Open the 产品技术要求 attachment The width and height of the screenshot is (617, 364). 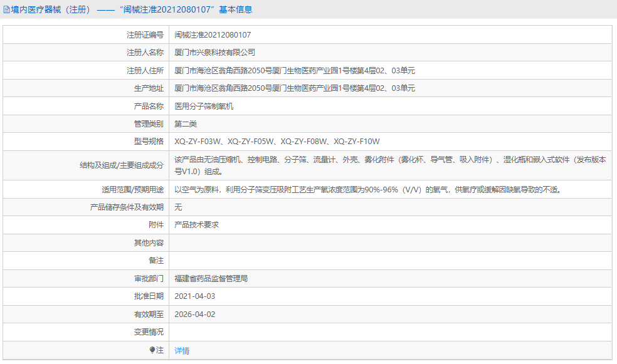[x=196, y=225]
